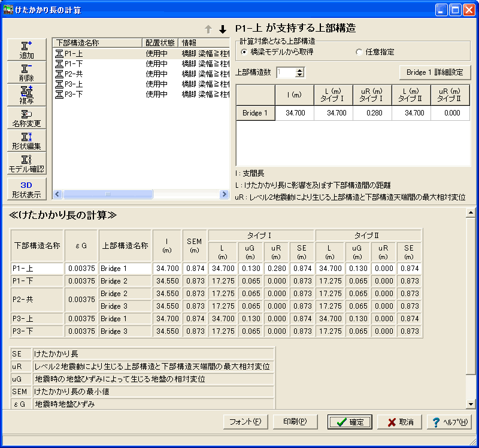Confirm with the 確定 button
Image resolution: width=479 pixels, height=448 pixels.
pos(350,422)
